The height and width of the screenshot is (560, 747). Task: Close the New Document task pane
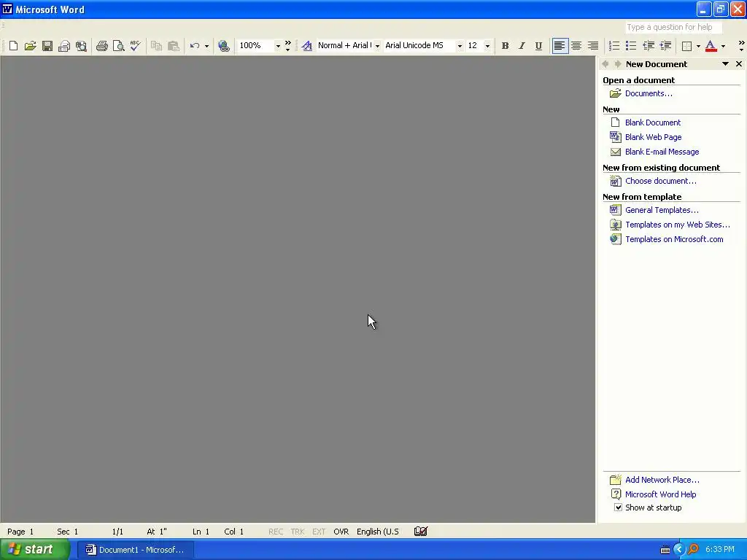[x=739, y=64]
